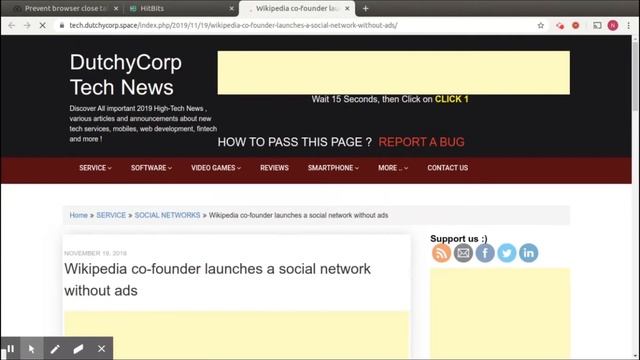The image size is (640, 360).
Task: Open the SOCIAL NETWORKS breadcrumb link
Action: point(167,215)
